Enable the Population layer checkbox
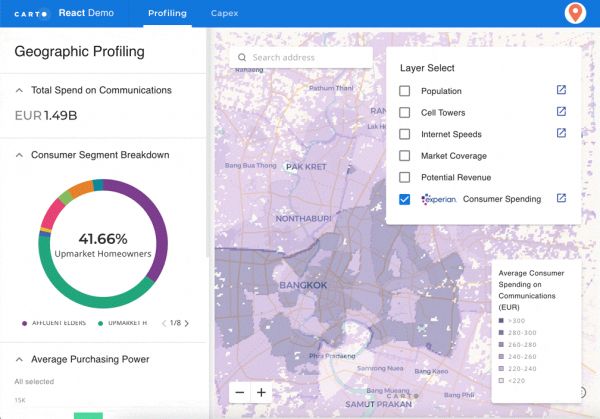The image size is (600, 419). (x=404, y=91)
